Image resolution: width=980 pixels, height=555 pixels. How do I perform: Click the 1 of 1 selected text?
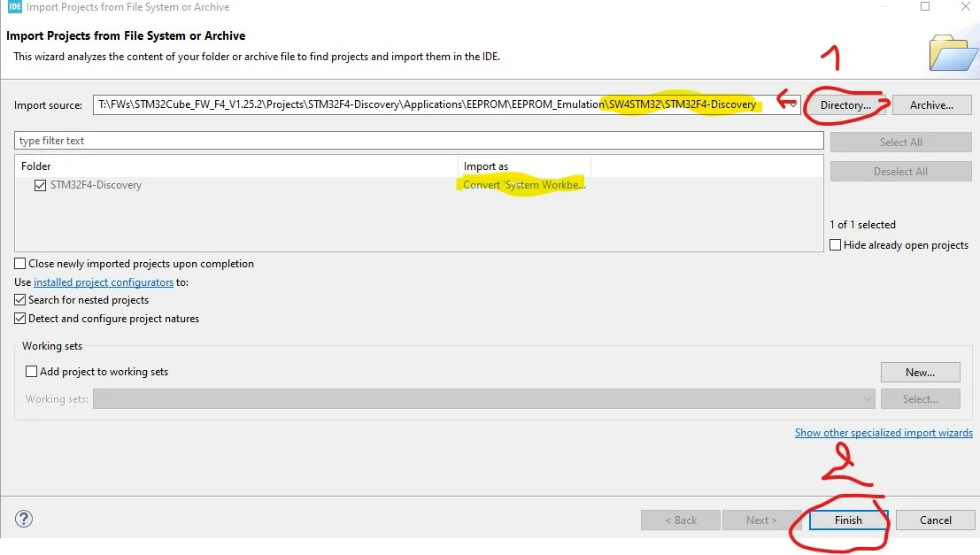(x=862, y=224)
